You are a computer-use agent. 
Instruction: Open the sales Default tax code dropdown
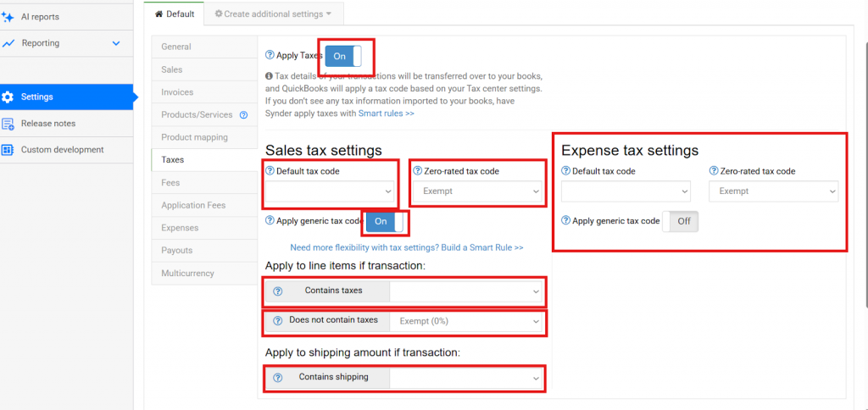330,191
